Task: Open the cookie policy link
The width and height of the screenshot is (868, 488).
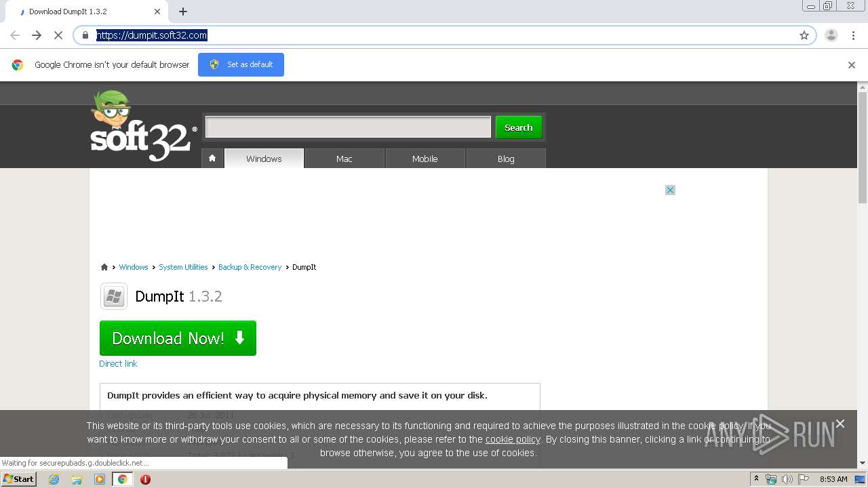Action: click(x=513, y=439)
